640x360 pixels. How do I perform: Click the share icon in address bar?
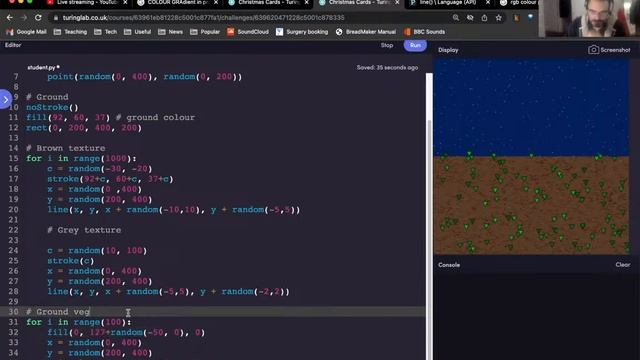tap(484, 18)
